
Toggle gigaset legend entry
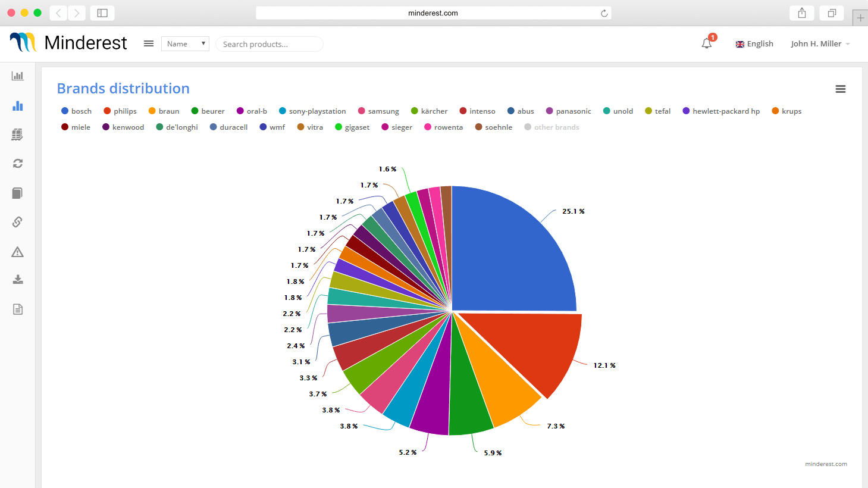point(352,127)
